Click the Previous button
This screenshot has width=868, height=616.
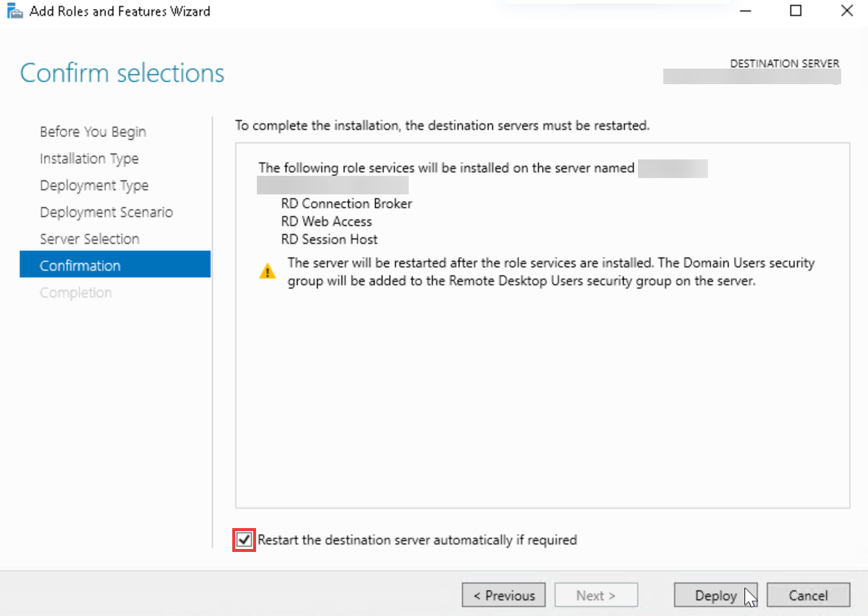coord(503,594)
